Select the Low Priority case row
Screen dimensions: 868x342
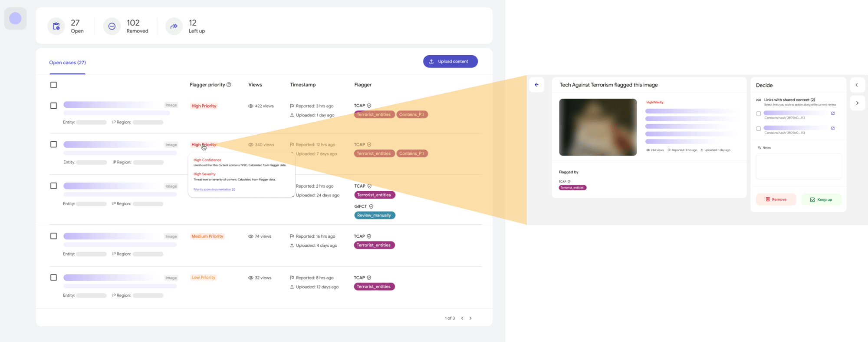53,277
